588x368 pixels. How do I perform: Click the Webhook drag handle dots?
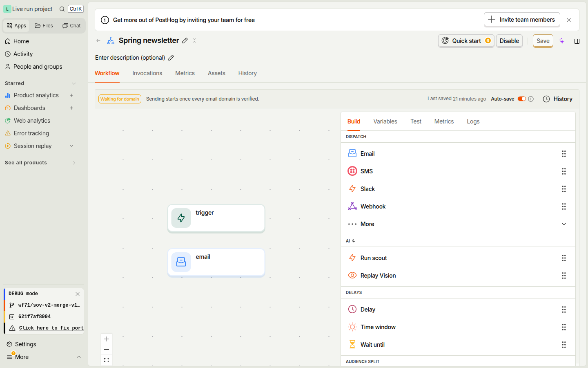coord(564,206)
